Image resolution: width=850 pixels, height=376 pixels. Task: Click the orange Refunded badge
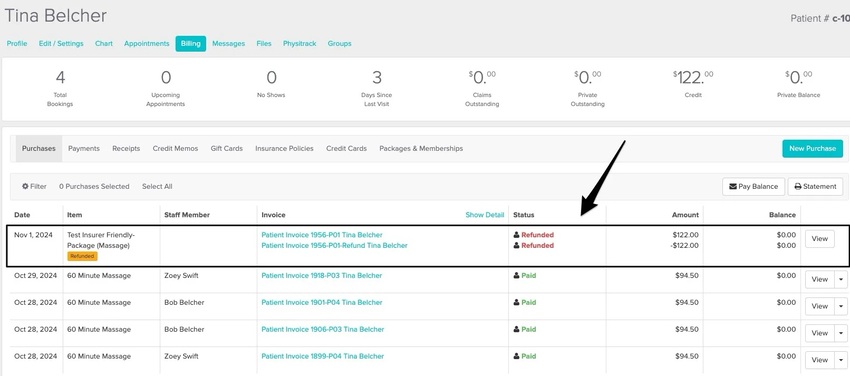coord(82,256)
